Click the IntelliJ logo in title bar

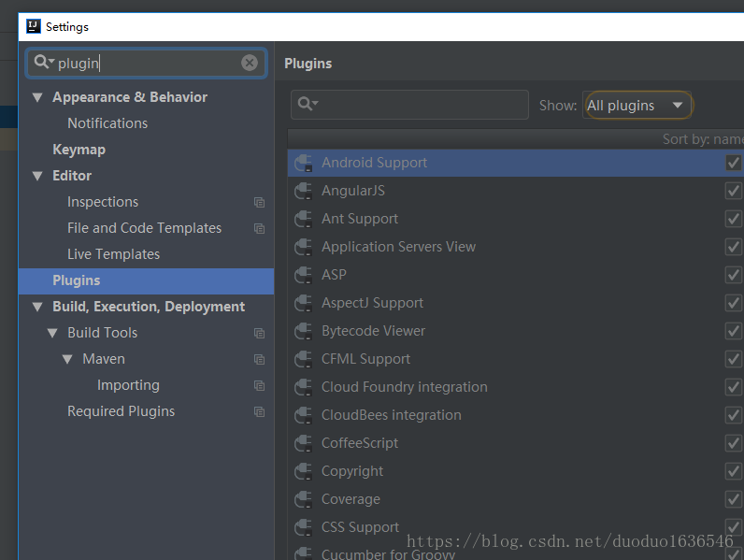coord(34,26)
